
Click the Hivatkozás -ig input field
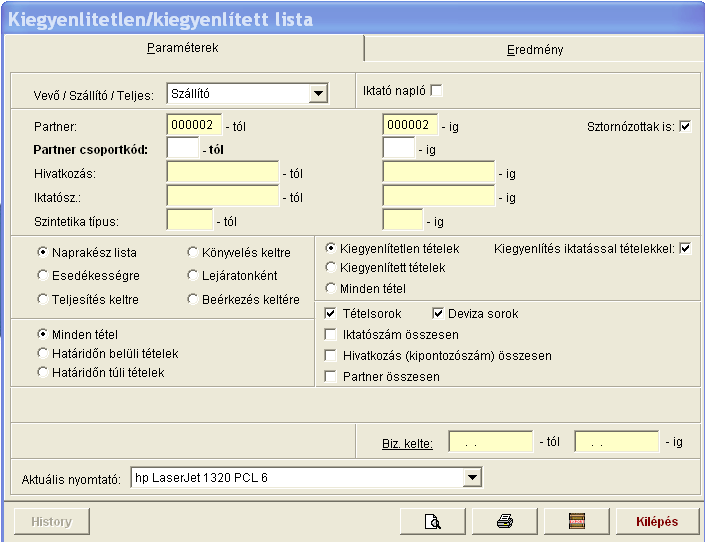tap(438, 172)
